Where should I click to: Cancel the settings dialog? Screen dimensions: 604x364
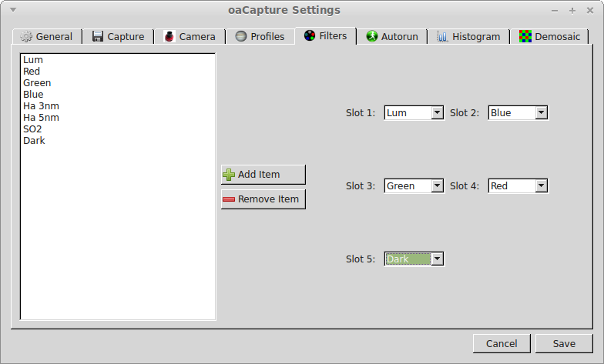coord(501,343)
